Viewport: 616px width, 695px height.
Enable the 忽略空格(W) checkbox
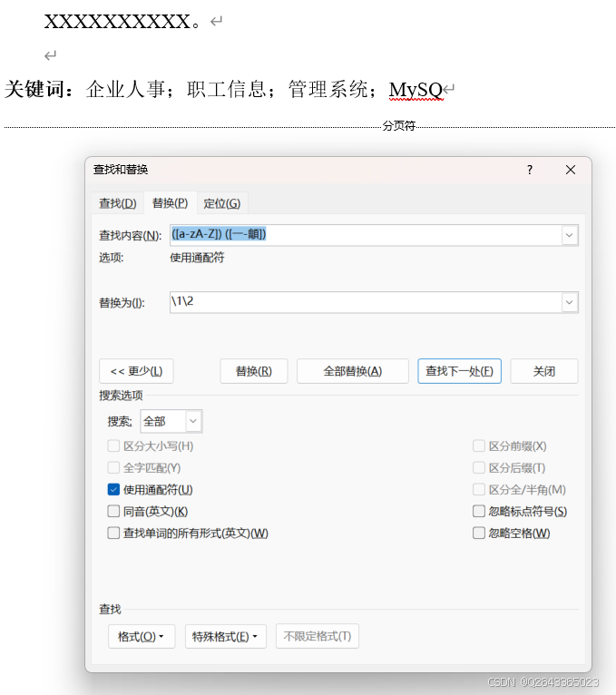(x=479, y=533)
